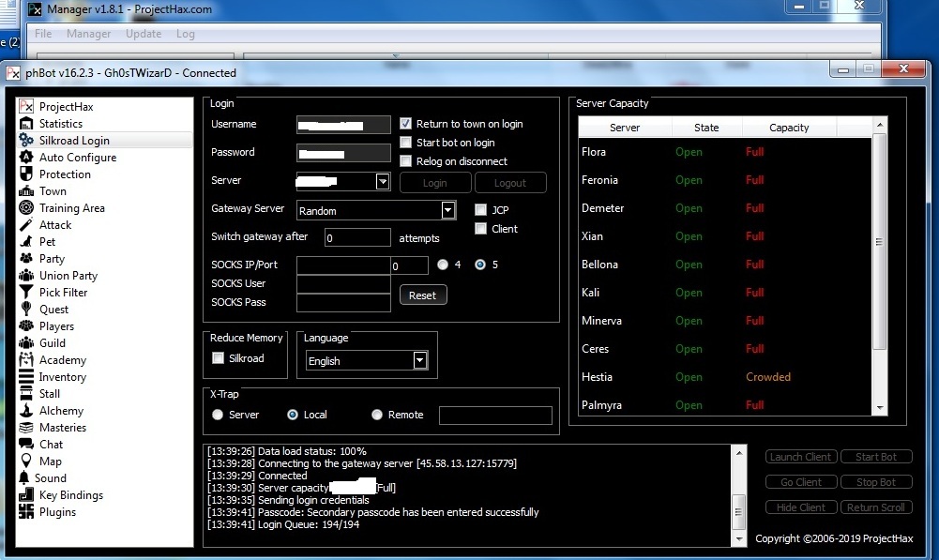939x560 pixels.
Task: Select the Attack configuration icon
Action: pyautogui.click(x=54, y=224)
